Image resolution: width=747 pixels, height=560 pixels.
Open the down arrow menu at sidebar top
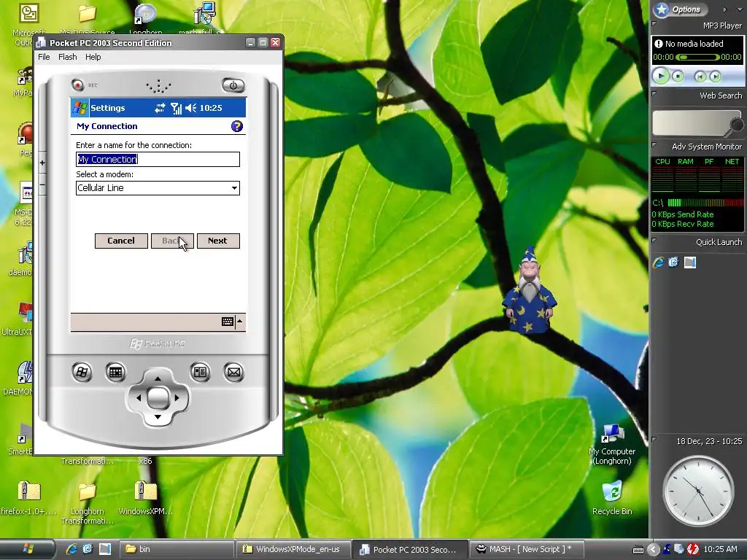740,9
